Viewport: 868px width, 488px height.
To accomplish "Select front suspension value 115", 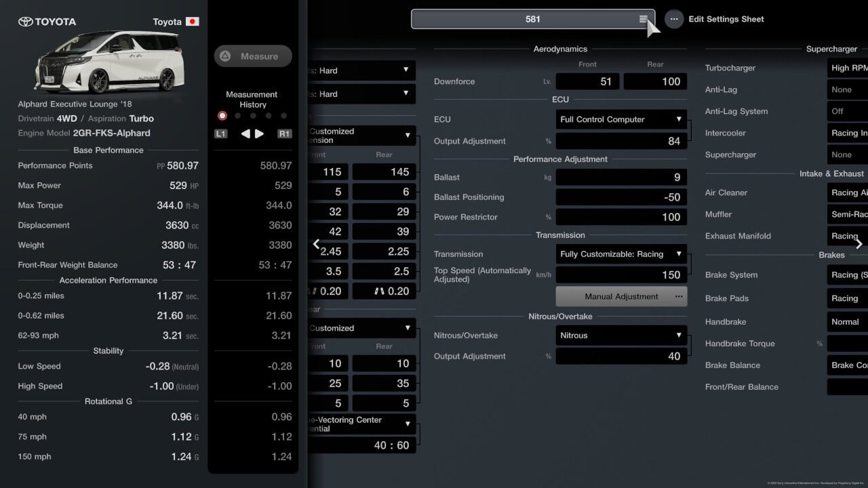I will [x=329, y=172].
